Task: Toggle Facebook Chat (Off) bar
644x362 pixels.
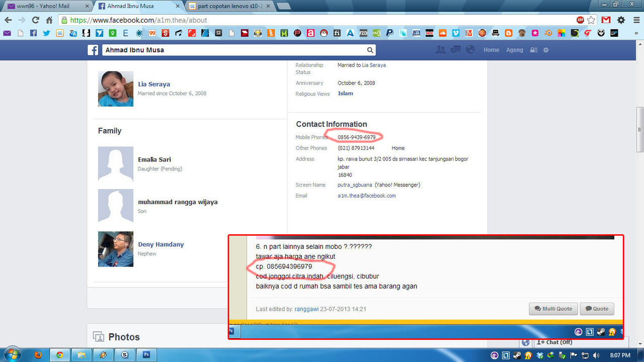Action: (558, 342)
